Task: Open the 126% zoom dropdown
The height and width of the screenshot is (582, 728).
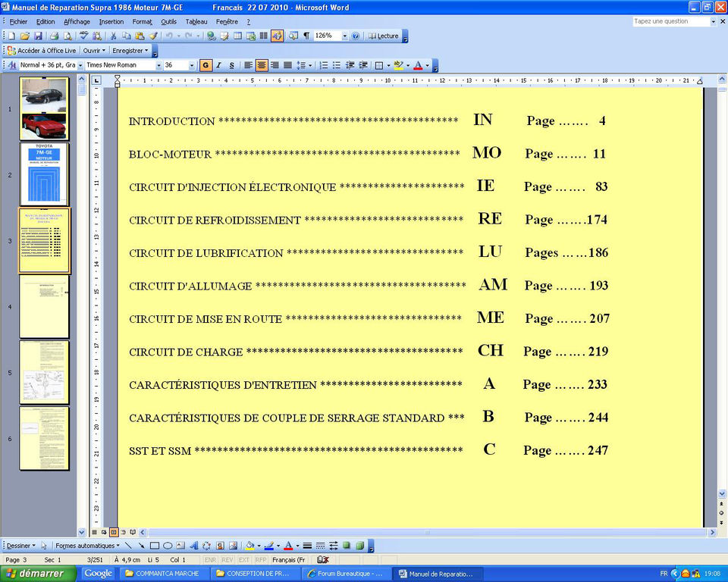Action: (x=345, y=36)
